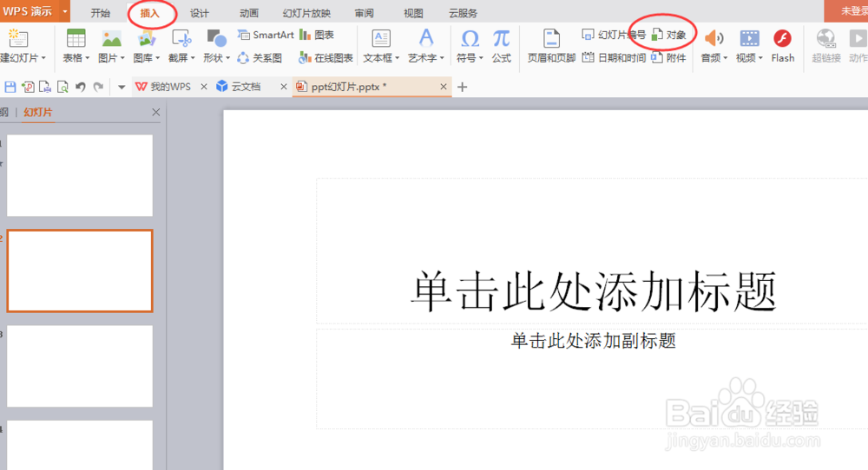Click the 艺术字 WordArt icon

[425, 38]
